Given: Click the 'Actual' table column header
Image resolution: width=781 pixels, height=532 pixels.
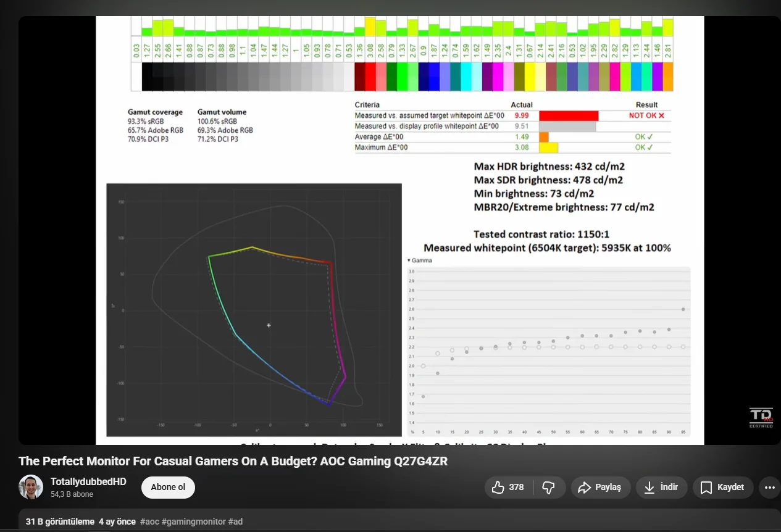Looking at the screenshot, I should 522,105.
